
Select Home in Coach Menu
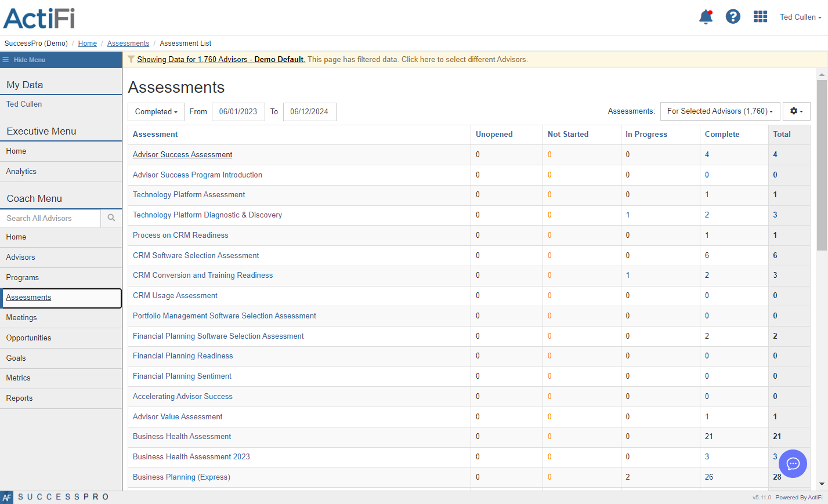click(x=61, y=237)
